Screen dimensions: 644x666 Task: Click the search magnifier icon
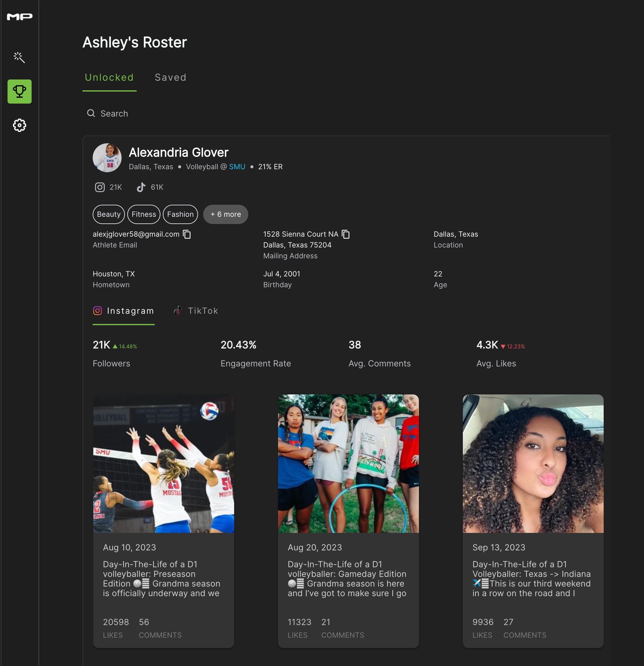click(91, 113)
